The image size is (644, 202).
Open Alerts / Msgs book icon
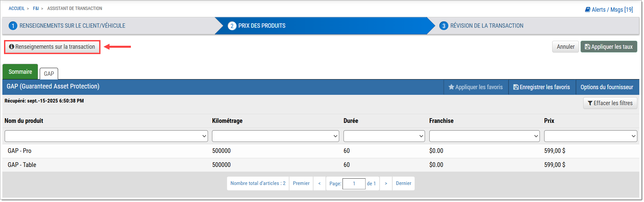pyautogui.click(x=588, y=10)
